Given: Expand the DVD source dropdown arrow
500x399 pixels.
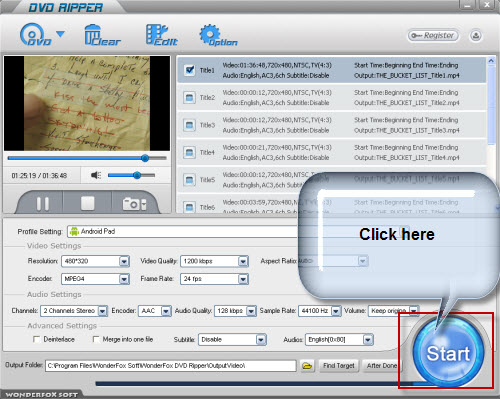Looking at the screenshot, I should click(x=60, y=34).
